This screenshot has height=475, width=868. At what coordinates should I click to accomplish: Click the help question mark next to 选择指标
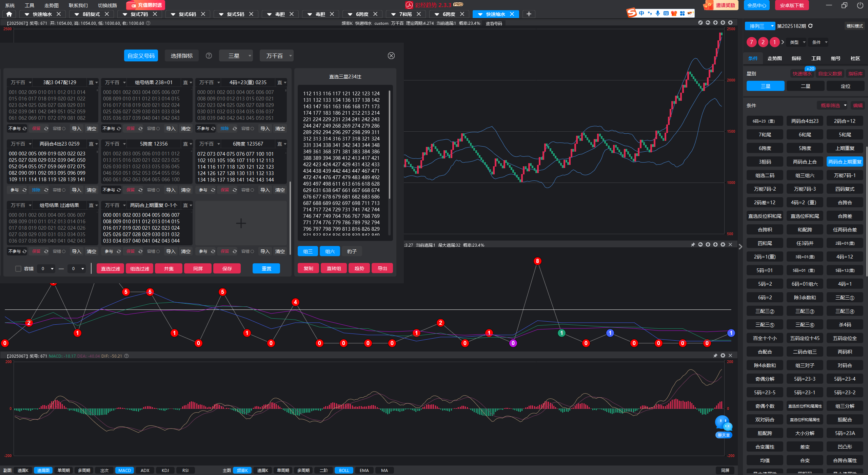point(209,56)
